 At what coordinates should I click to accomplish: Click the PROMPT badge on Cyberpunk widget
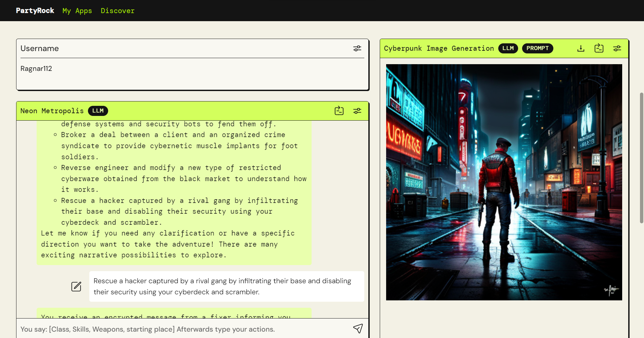(x=538, y=48)
